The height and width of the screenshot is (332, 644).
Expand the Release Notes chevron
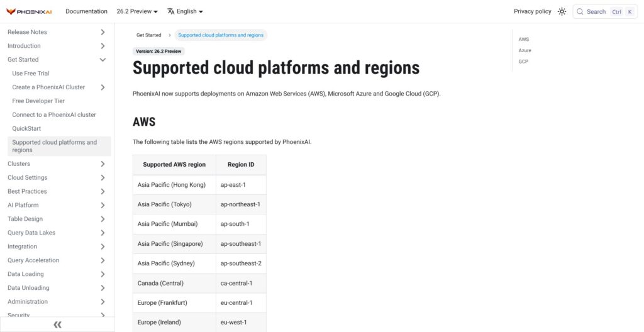[x=103, y=32]
